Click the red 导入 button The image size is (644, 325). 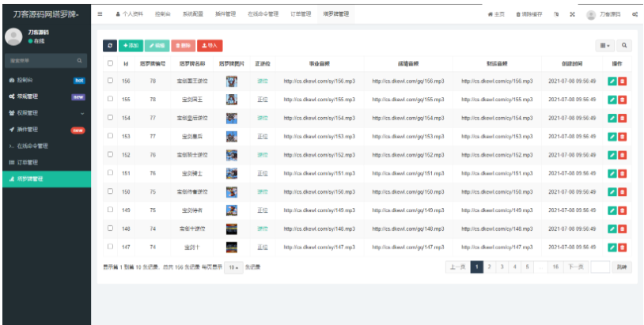coord(210,46)
